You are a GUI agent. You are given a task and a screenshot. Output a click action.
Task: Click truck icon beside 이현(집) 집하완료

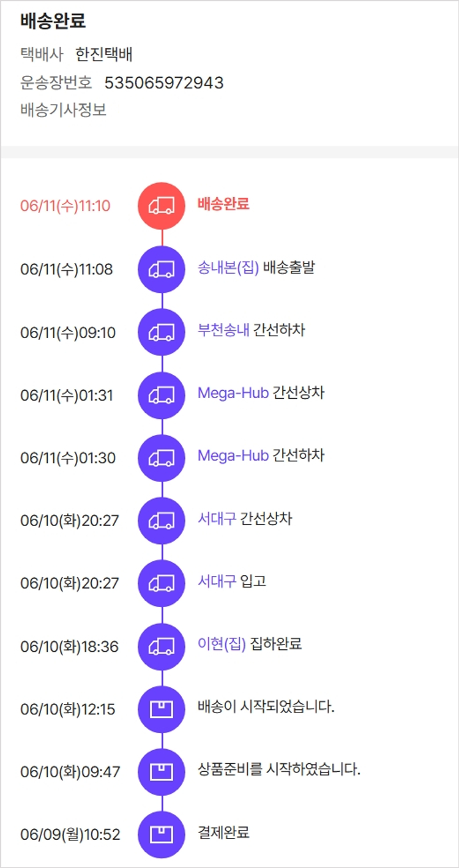click(x=162, y=646)
